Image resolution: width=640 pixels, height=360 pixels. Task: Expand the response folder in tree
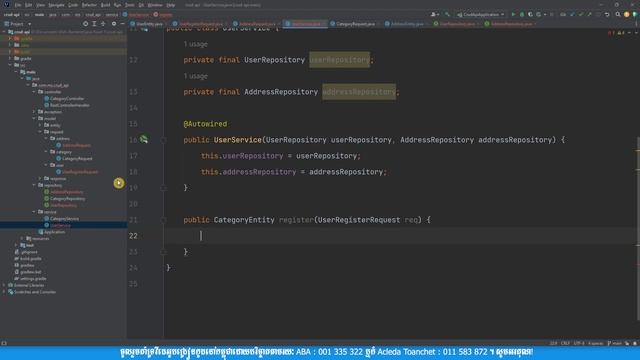click(x=40, y=178)
